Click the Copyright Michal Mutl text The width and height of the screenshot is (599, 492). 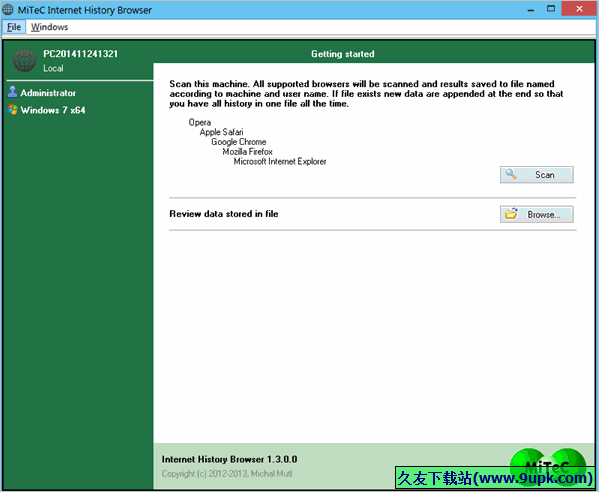point(227,474)
